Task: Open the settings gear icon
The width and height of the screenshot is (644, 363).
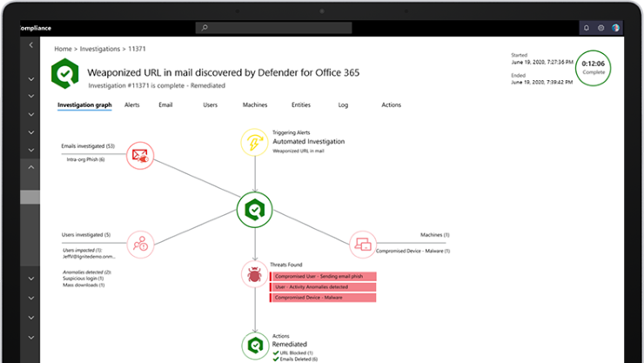Action: pos(600,28)
